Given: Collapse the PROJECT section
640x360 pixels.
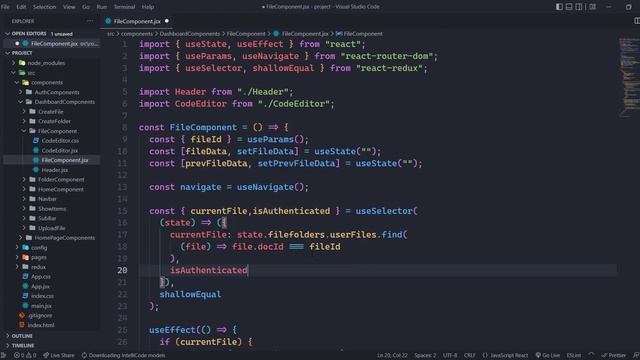Looking at the screenshot, I should click(18, 53).
